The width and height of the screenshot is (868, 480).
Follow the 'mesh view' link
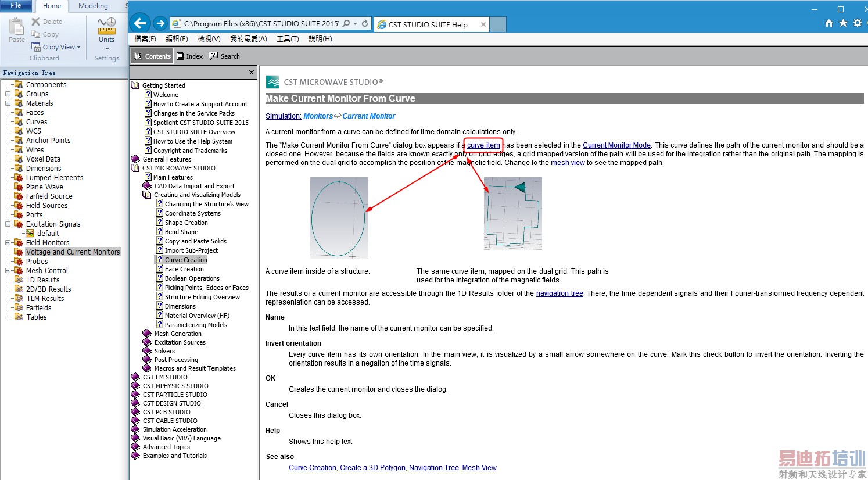568,163
